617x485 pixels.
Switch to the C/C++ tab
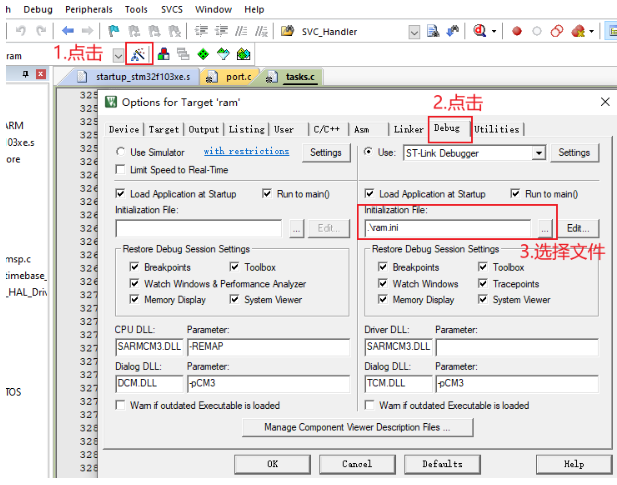pyautogui.click(x=327, y=129)
